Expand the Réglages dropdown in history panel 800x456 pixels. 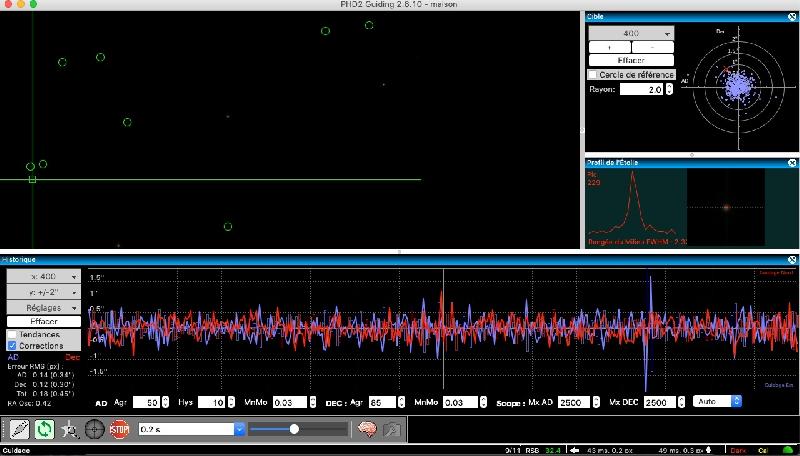click(x=44, y=308)
